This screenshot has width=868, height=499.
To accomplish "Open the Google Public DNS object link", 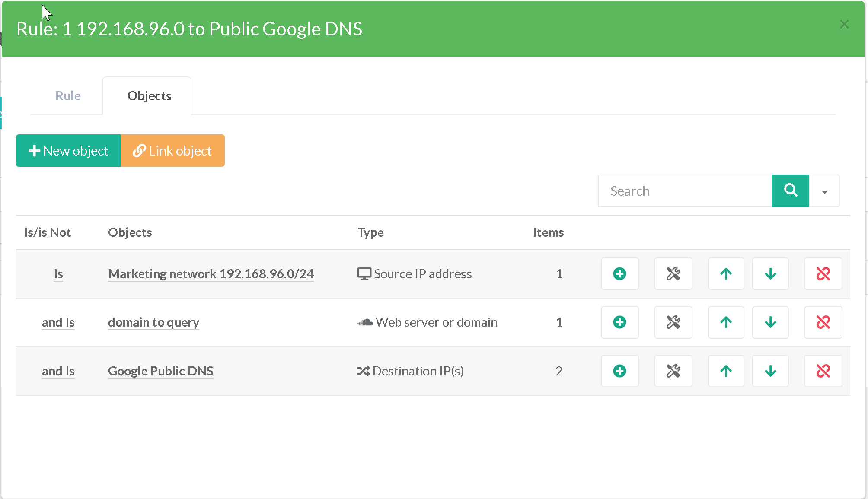I will (x=160, y=371).
